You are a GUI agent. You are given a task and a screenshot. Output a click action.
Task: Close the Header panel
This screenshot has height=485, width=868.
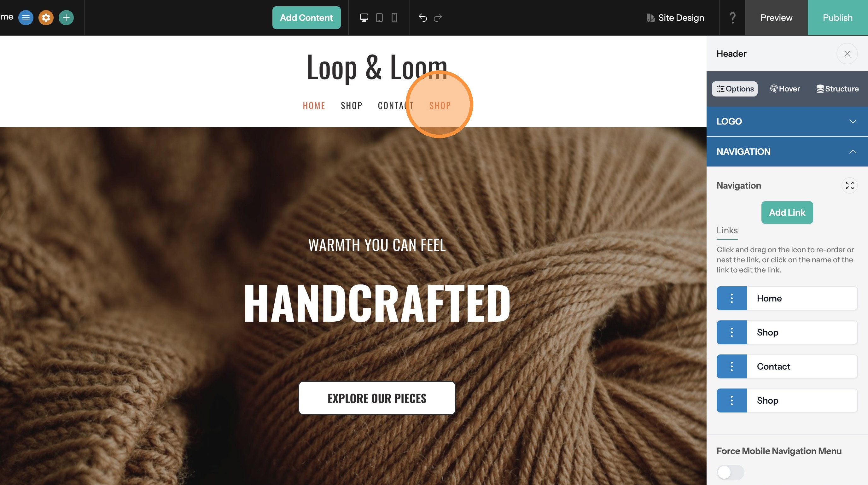pos(847,54)
